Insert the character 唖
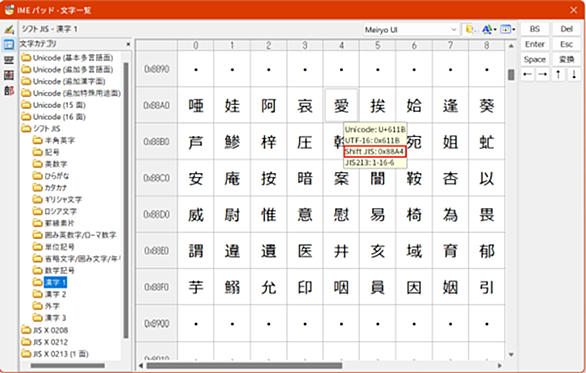The height and width of the screenshot is (373, 586). click(196, 105)
